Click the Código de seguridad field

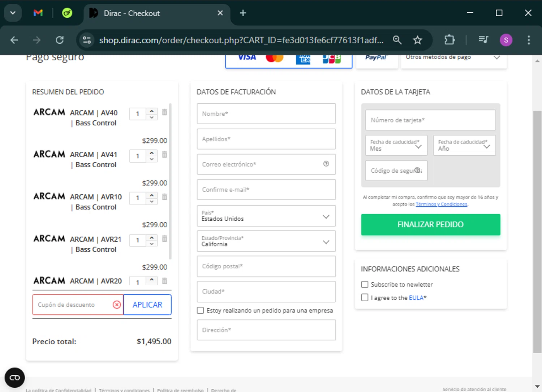coord(396,171)
